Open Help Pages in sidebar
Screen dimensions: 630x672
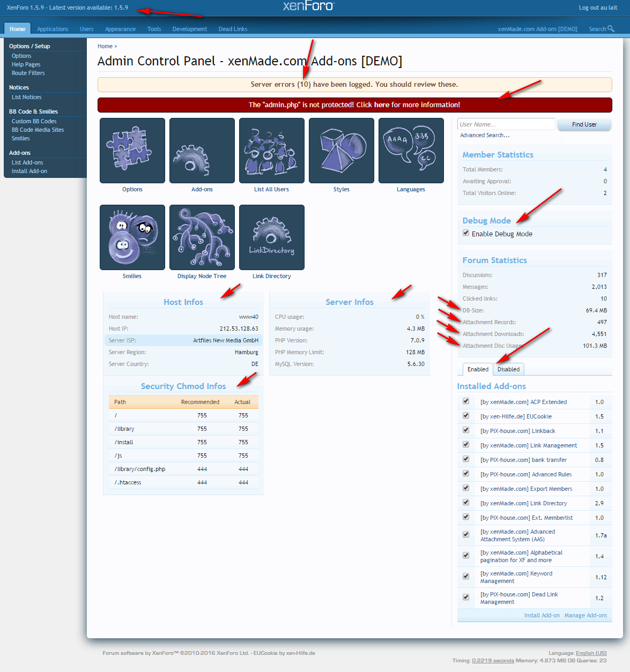click(x=26, y=64)
